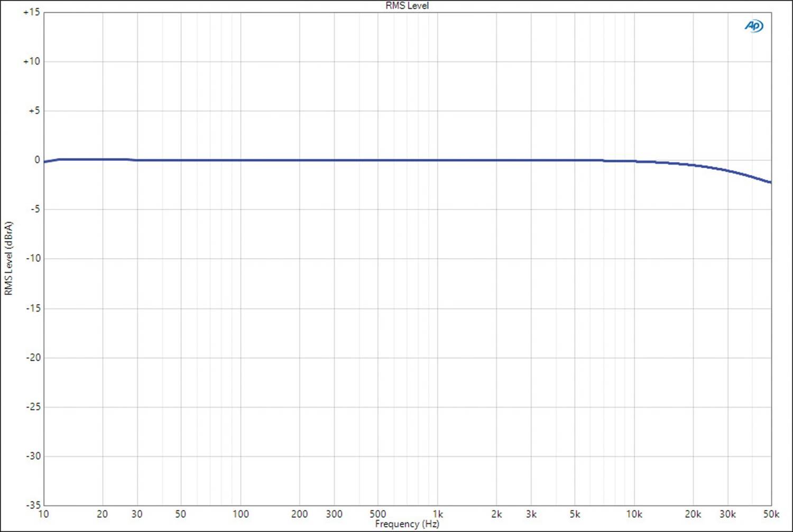Click the 30 frequency tick label
793x532 pixels.
(x=137, y=514)
